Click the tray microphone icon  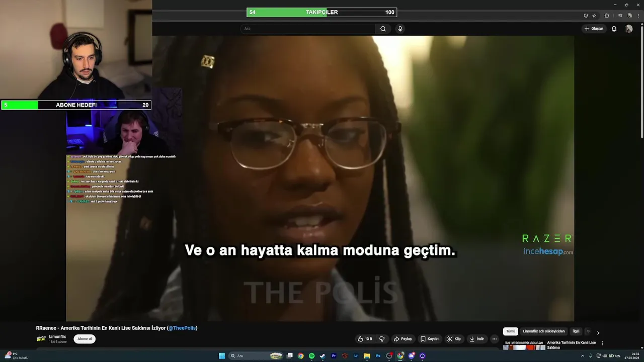[591, 356]
